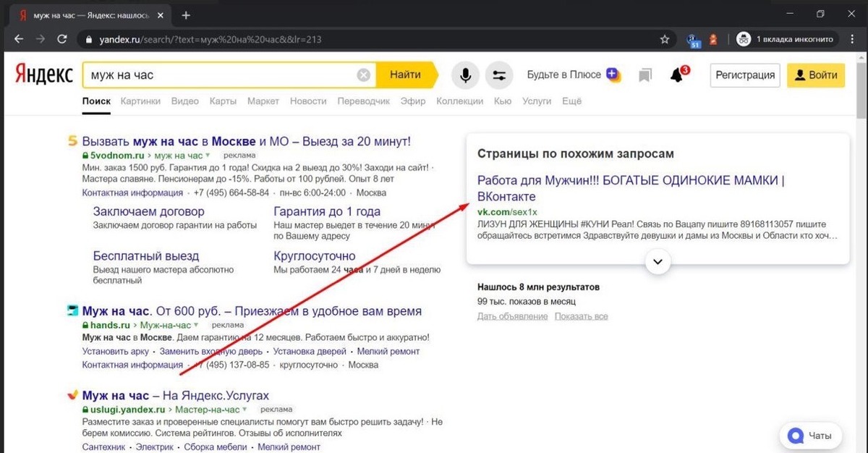868x453 pixels.
Task: Click the Войти login button
Action: click(x=815, y=75)
